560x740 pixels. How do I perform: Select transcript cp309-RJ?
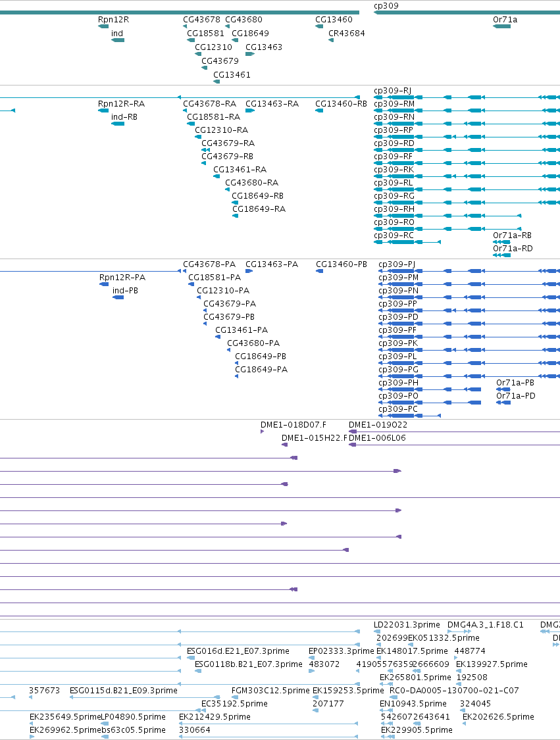(392, 91)
